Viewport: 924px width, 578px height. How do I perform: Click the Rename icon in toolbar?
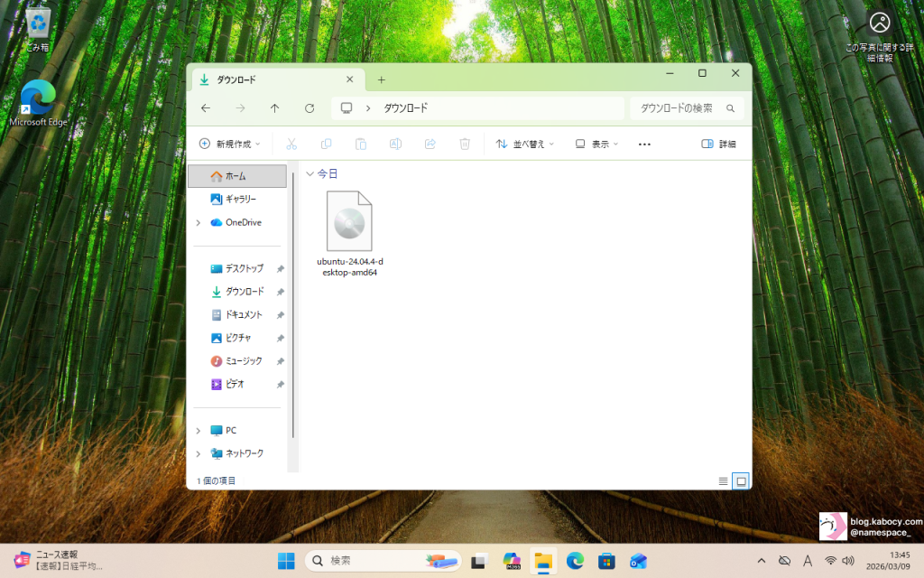pyautogui.click(x=395, y=144)
